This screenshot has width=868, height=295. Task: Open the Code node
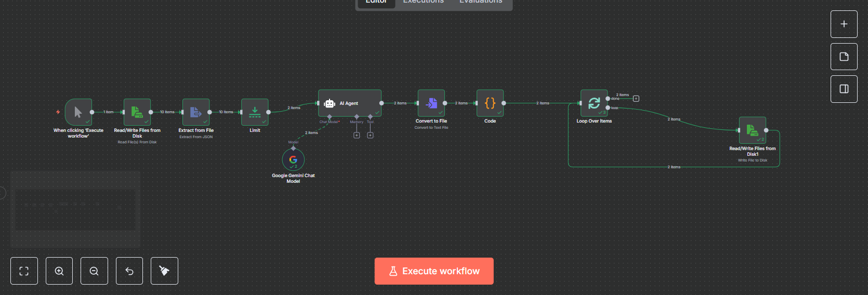pyautogui.click(x=490, y=103)
